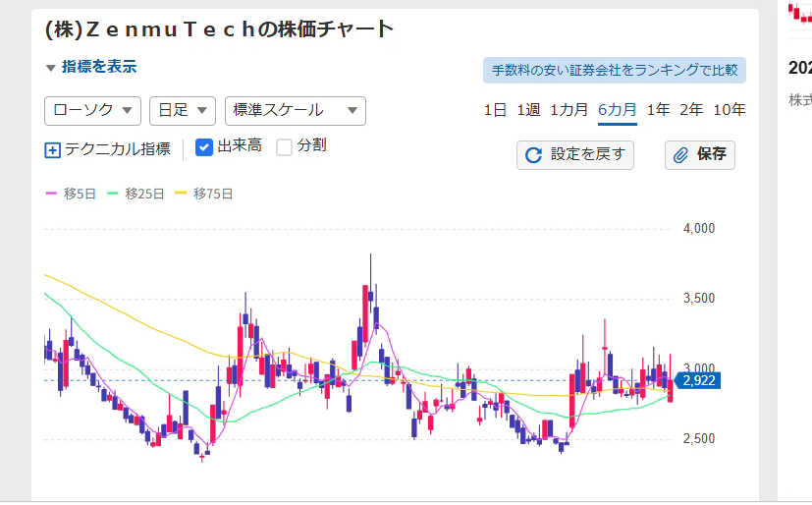
Task: Select the 1年 period tab
Action: click(658, 110)
